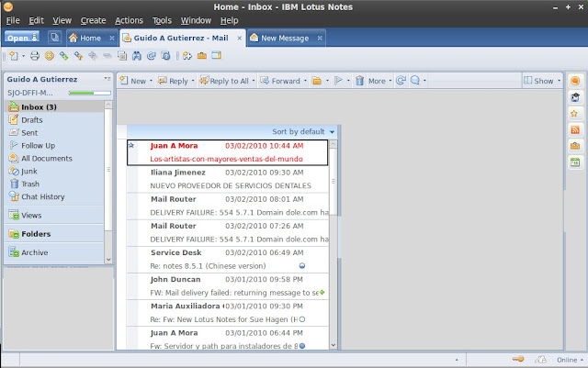Click the printer icon in the top toolbar
This screenshot has height=368, width=588.
click(x=35, y=56)
